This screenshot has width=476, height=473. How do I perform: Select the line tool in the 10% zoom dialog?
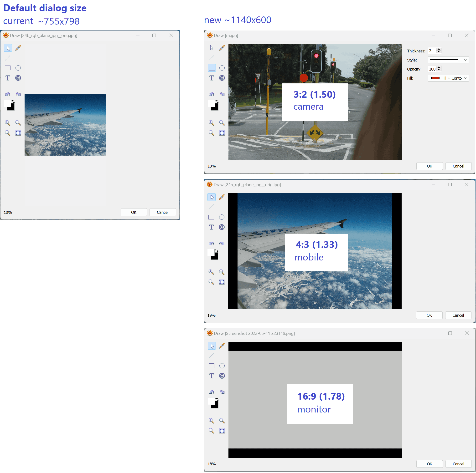click(x=8, y=58)
